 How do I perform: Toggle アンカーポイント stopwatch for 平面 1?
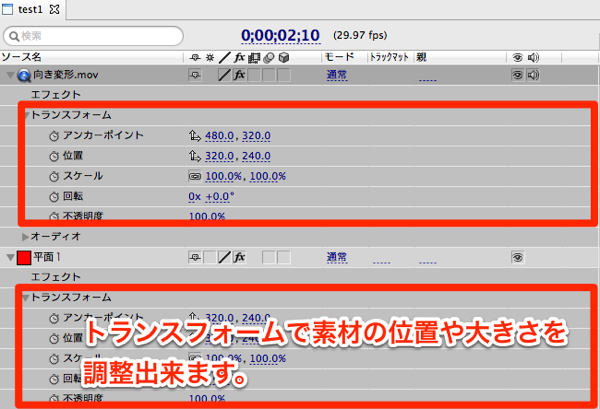point(54,318)
